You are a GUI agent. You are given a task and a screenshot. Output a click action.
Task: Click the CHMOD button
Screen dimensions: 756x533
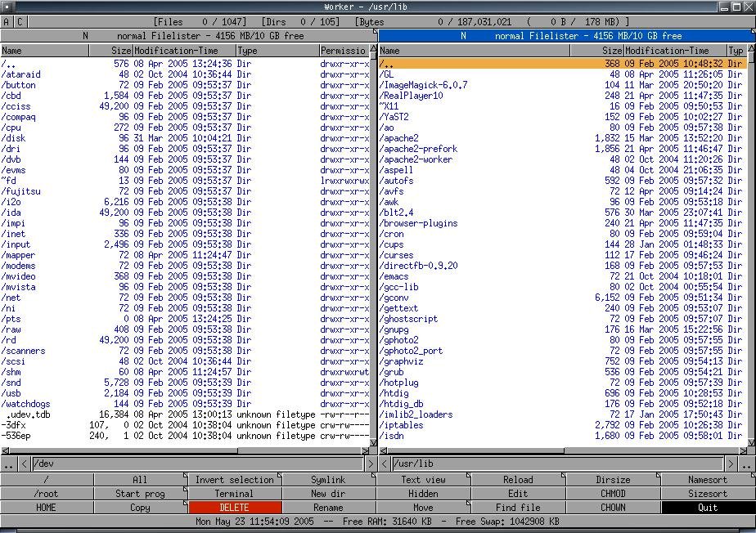click(614, 494)
